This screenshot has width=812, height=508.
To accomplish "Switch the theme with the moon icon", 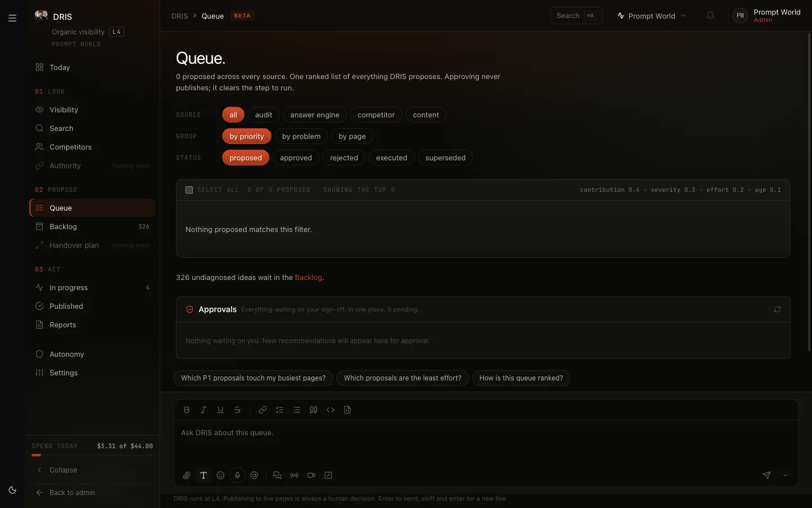I will tap(12, 490).
